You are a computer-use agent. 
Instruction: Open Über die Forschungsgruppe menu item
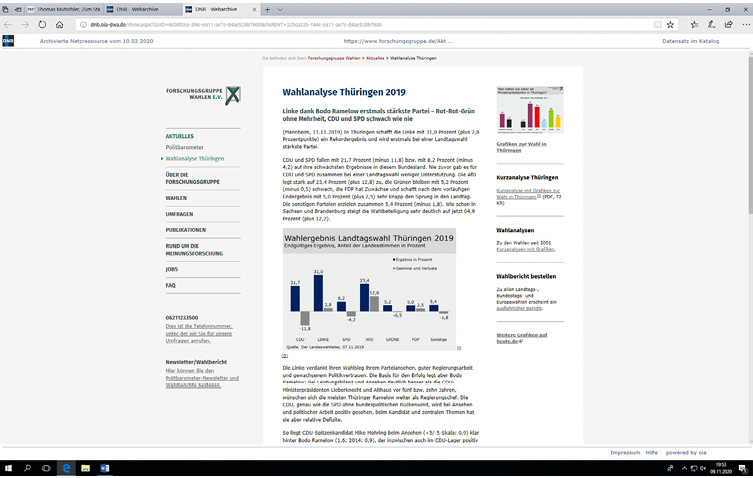[x=193, y=178]
